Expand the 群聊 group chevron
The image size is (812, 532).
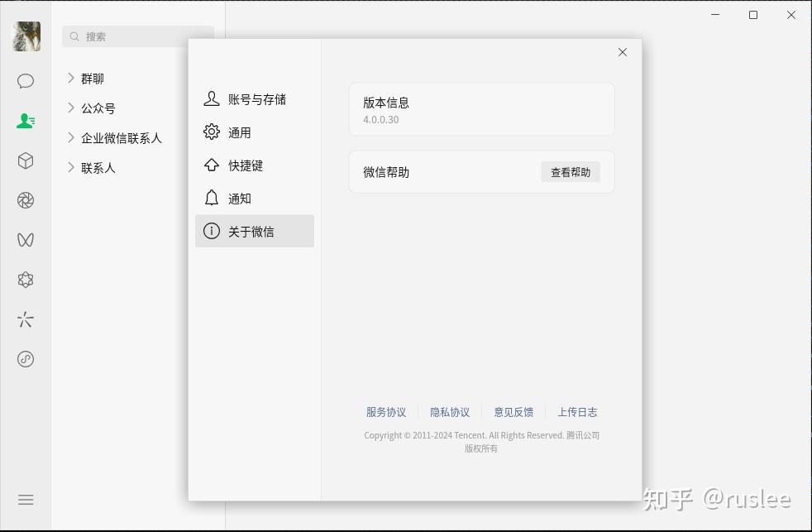point(71,78)
